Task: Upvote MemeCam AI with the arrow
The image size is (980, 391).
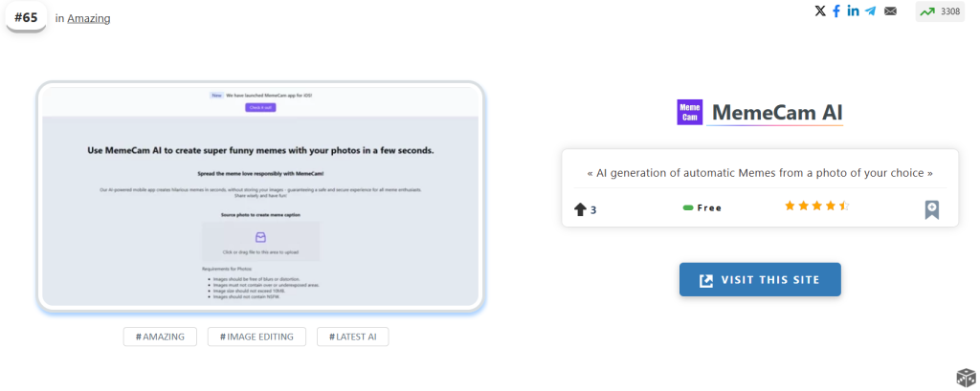Action: [580, 208]
